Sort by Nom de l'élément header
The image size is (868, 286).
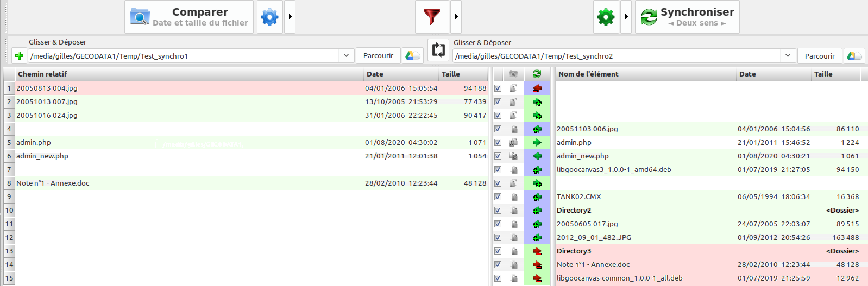[646, 74]
